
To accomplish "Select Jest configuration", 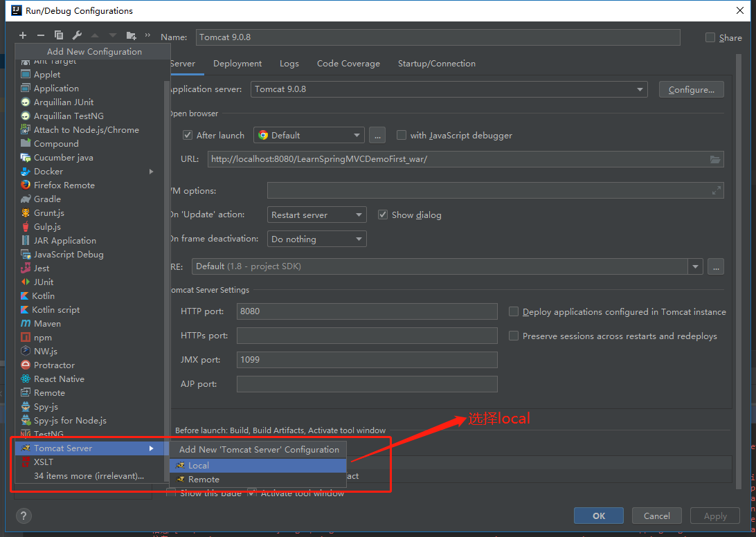I will coord(90,268).
